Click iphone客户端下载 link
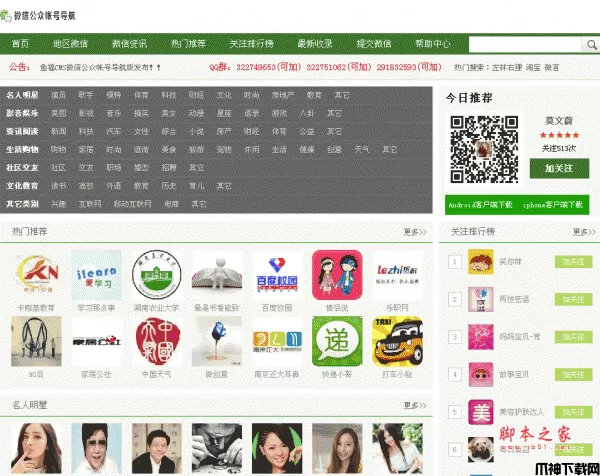The image size is (600, 476). (553, 205)
